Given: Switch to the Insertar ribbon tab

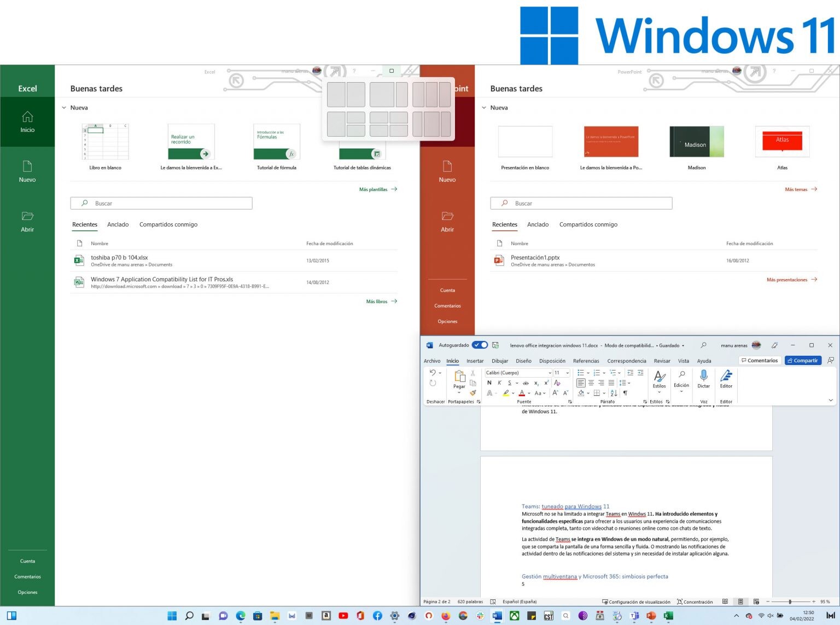Looking at the screenshot, I should pos(475,361).
